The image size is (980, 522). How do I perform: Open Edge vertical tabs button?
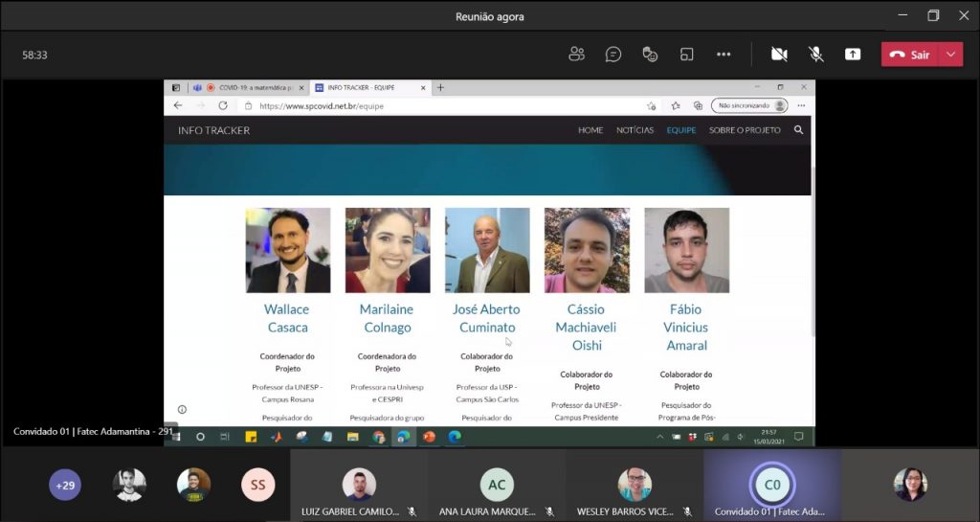click(176, 87)
